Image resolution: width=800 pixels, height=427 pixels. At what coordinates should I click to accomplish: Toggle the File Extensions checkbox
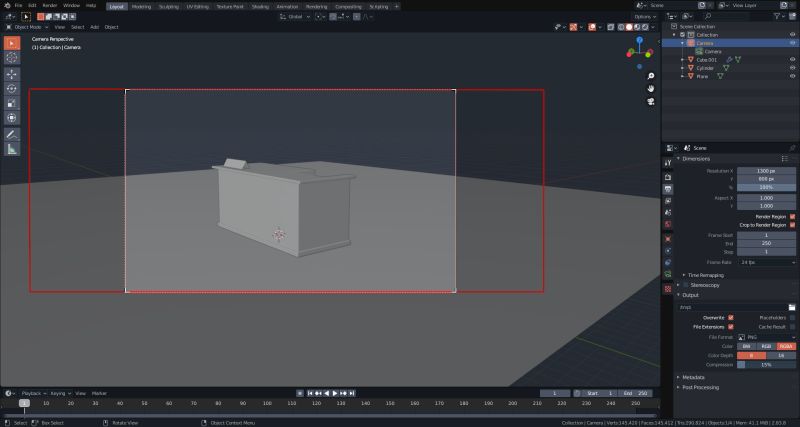click(x=731, y=326)
